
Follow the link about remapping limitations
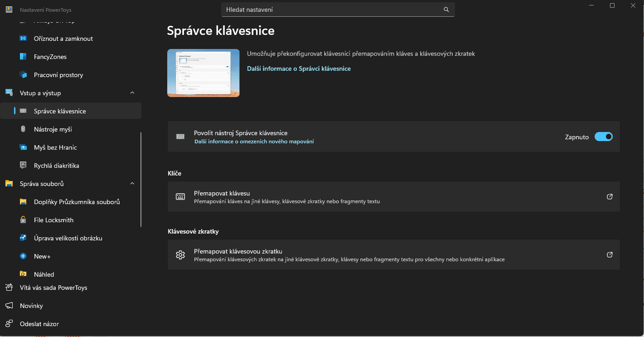254,142
